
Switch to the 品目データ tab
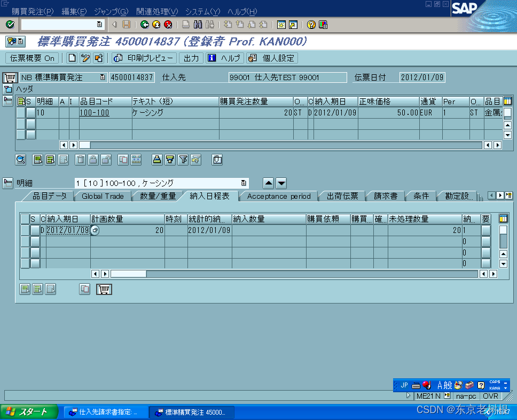pos(50,196)
